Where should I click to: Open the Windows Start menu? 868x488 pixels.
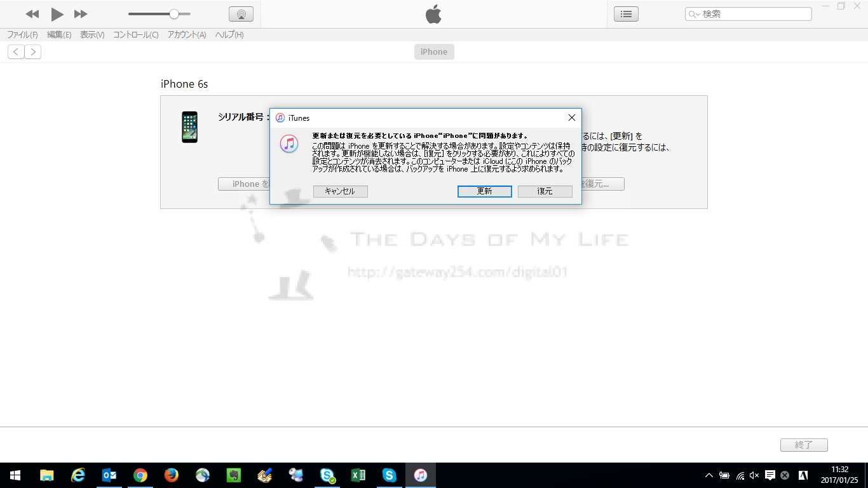[15, 475]
